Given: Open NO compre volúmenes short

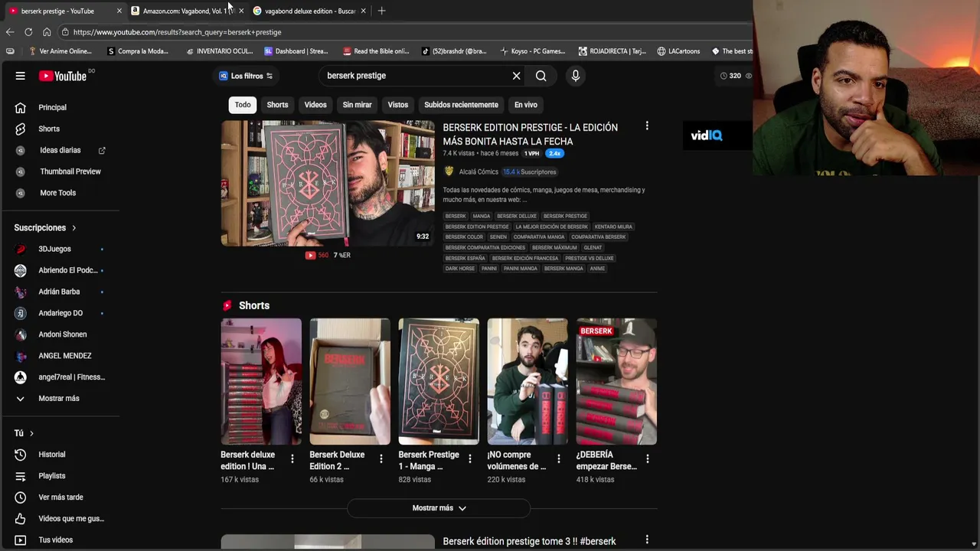Looking at the screenshot, I should point(528,381).
